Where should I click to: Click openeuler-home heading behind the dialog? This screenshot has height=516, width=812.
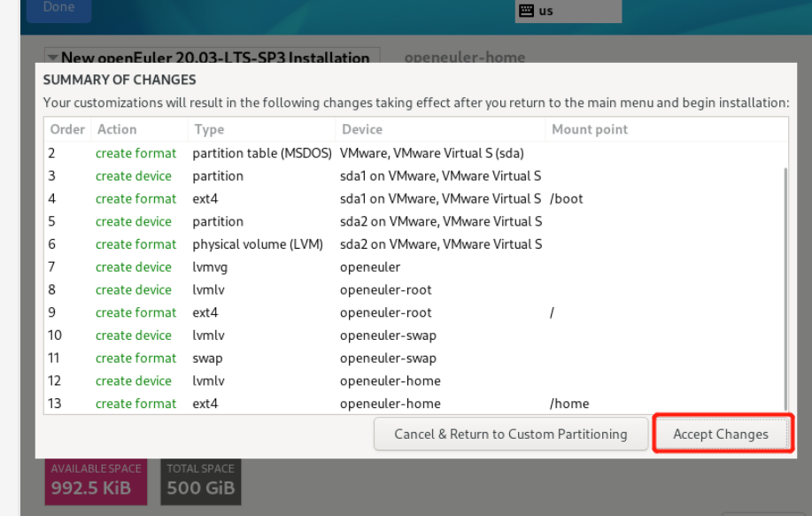[x=465, y=57]
